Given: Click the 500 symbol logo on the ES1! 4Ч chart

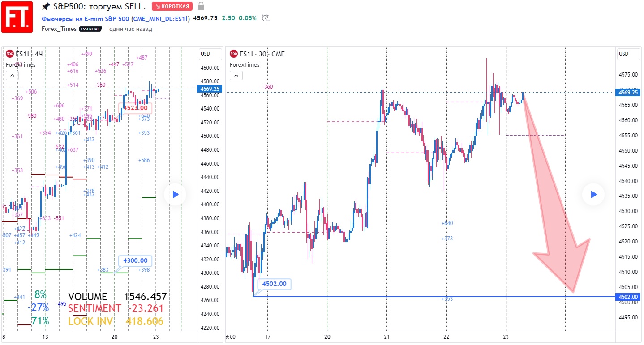Looking at the screenshot, I should (x=9, y=54).
